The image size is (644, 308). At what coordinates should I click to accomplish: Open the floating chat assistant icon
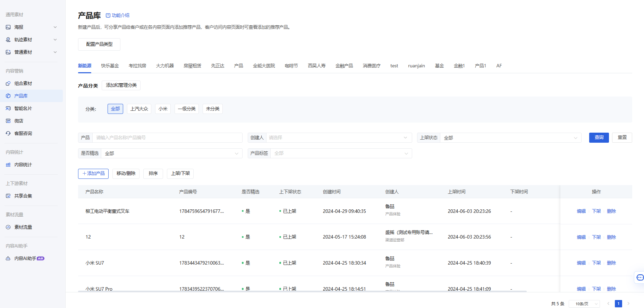640,277
